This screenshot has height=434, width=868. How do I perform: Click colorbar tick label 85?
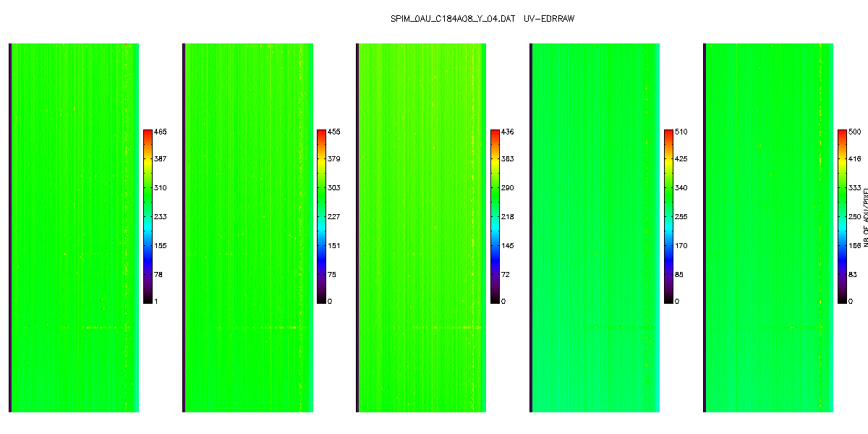click(x=679, y=275)
